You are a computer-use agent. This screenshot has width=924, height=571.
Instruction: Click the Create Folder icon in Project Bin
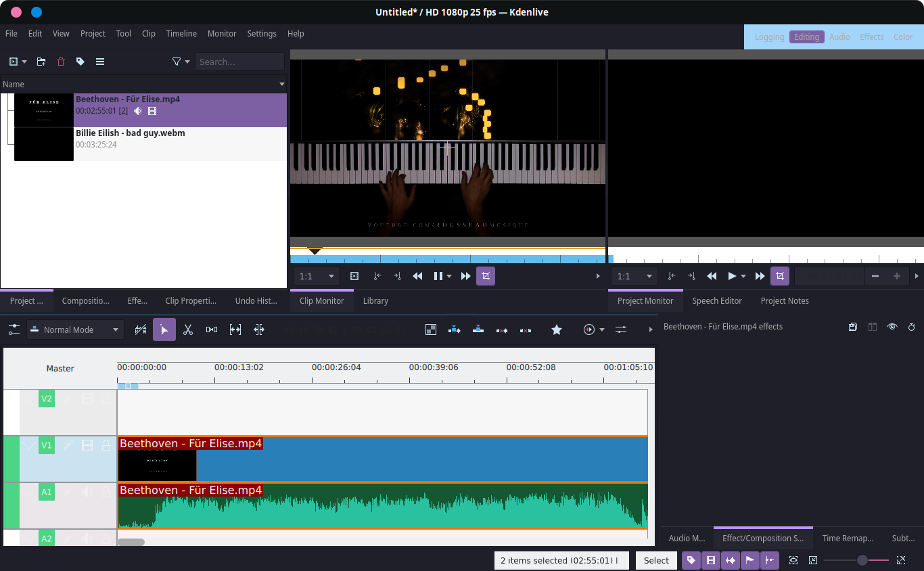pyautogui.click(x=41, y=62)
